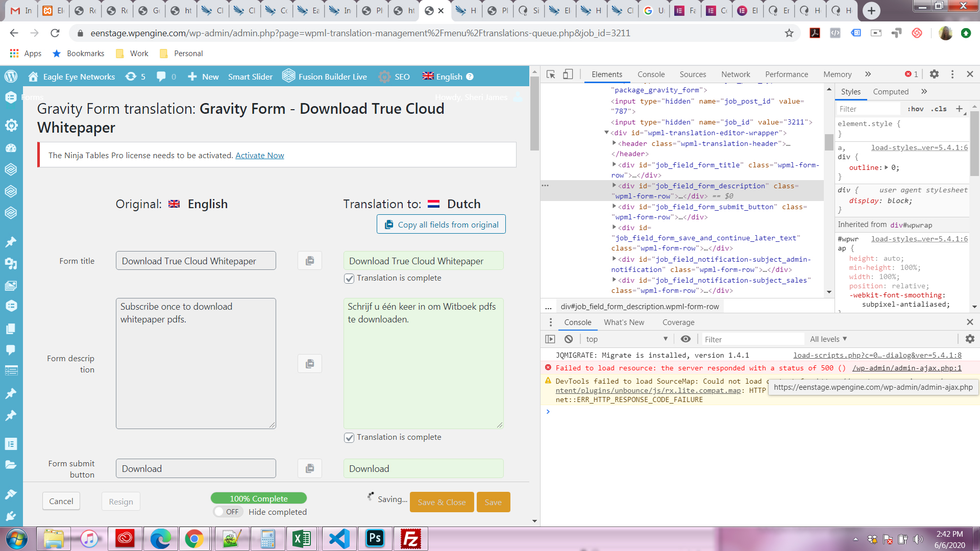
Task: Open the admin-ajax.php:1 error link
Action: click(x=906, y=368)
